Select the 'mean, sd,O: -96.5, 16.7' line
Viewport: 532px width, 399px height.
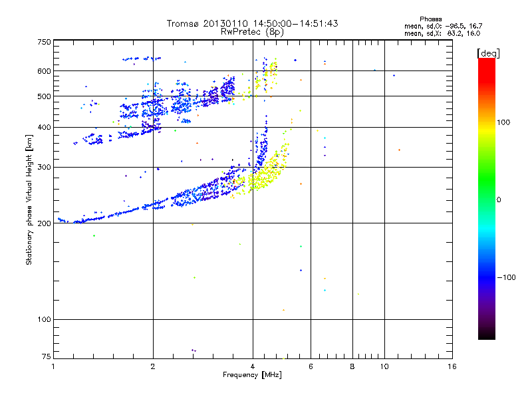point(443,26)
